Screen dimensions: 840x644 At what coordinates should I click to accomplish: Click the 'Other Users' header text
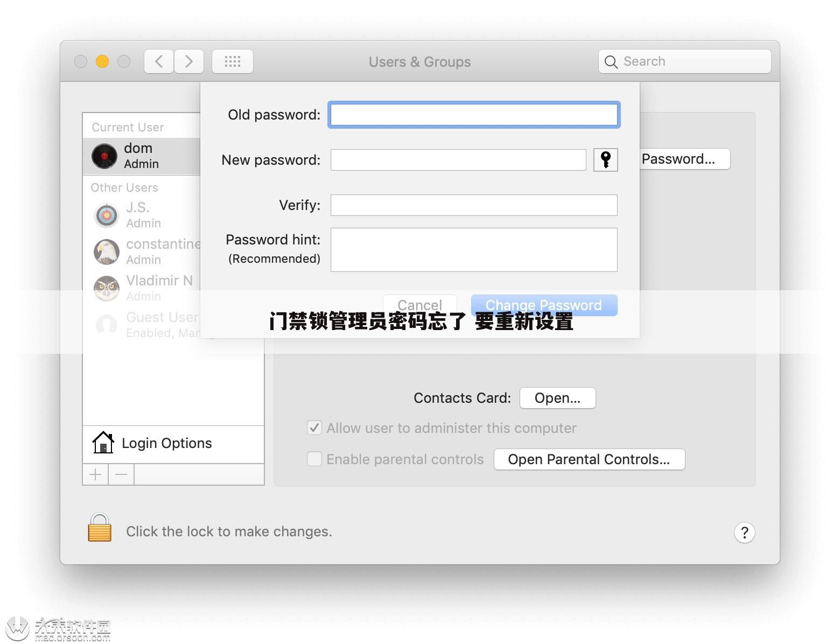[x=124, y=187]
